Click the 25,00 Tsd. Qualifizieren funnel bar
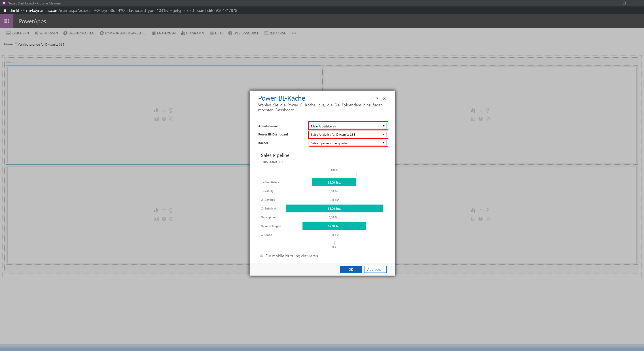 pos(334,182)
